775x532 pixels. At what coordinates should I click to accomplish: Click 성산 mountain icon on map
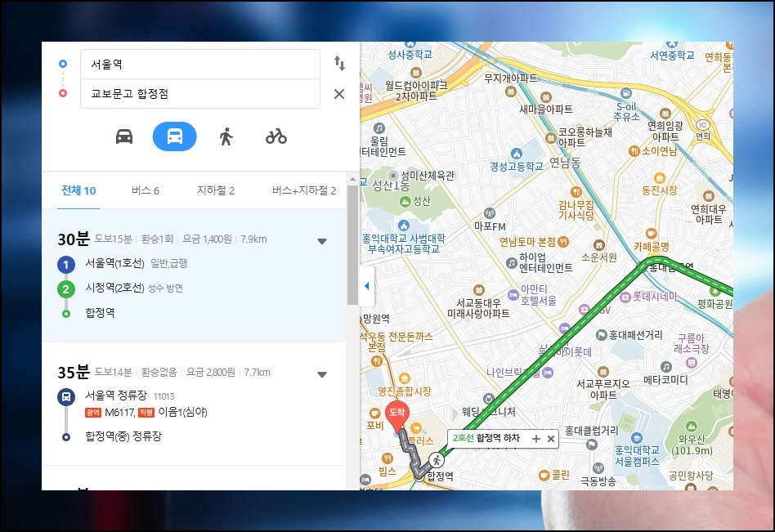click(x=405, y=202)
